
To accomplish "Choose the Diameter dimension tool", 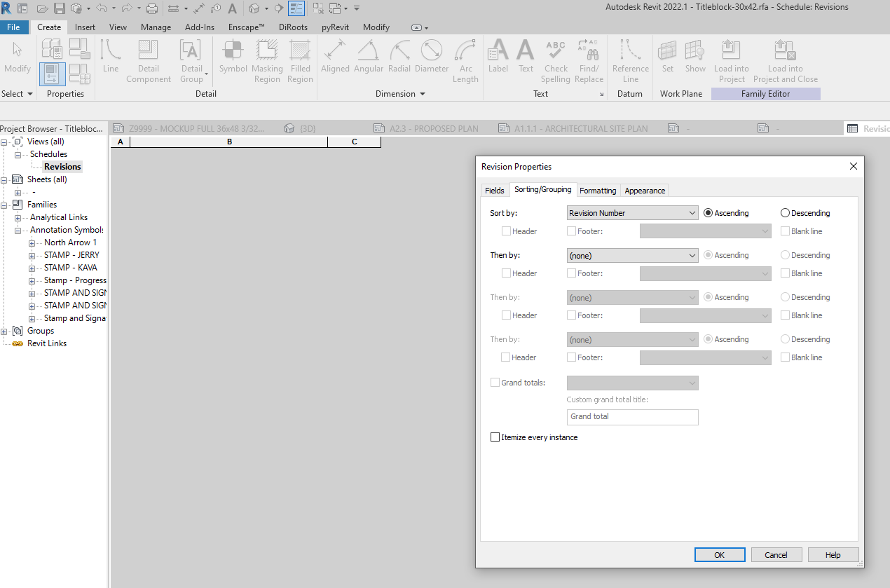I will tap(432, 57).
